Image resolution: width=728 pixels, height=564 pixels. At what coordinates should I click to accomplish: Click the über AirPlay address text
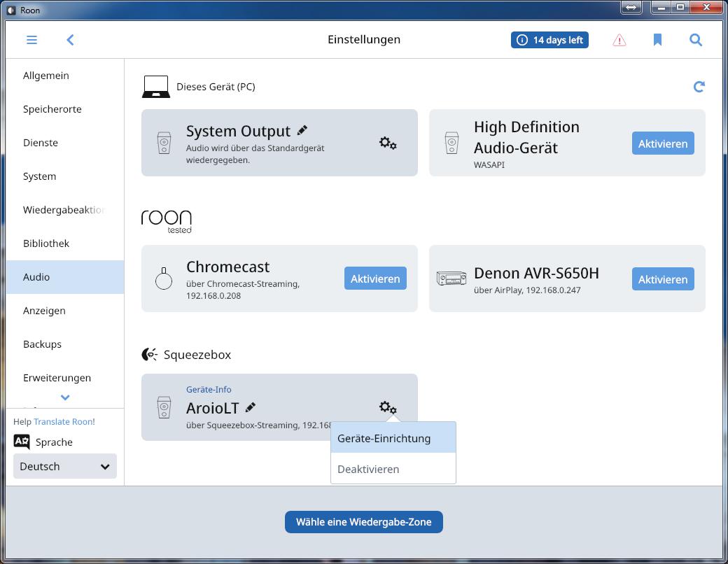[x=527, y=290]
